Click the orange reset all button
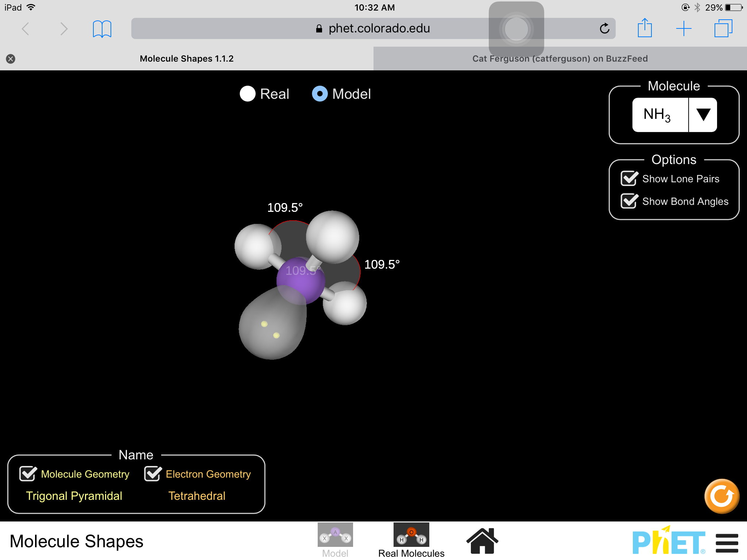The width and height of the screenshot is (747, 560). pos(721,496)
